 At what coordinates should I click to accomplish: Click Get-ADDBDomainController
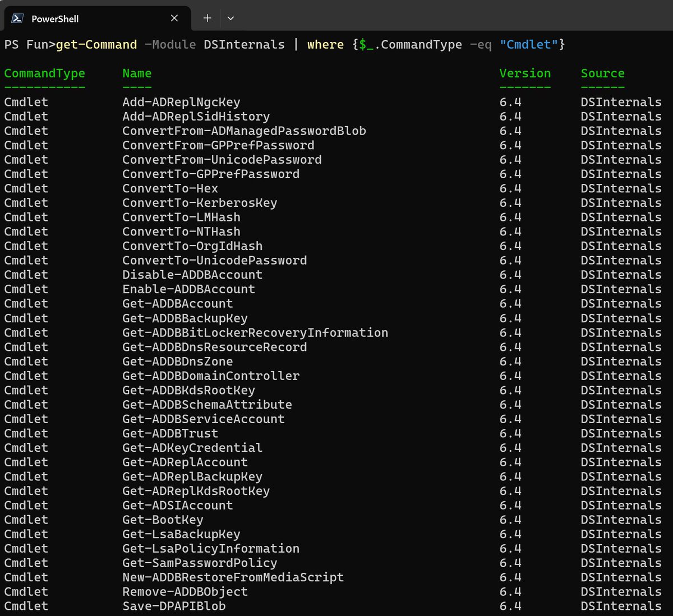[211, 376]
